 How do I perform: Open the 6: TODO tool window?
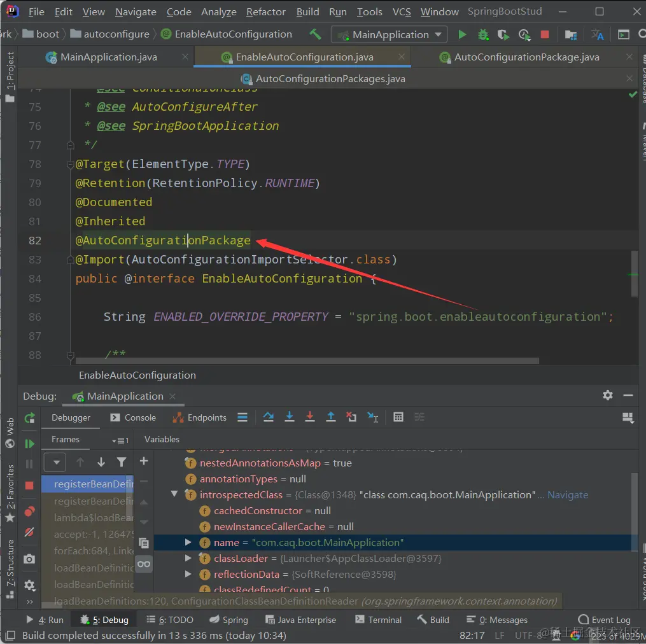170,620
